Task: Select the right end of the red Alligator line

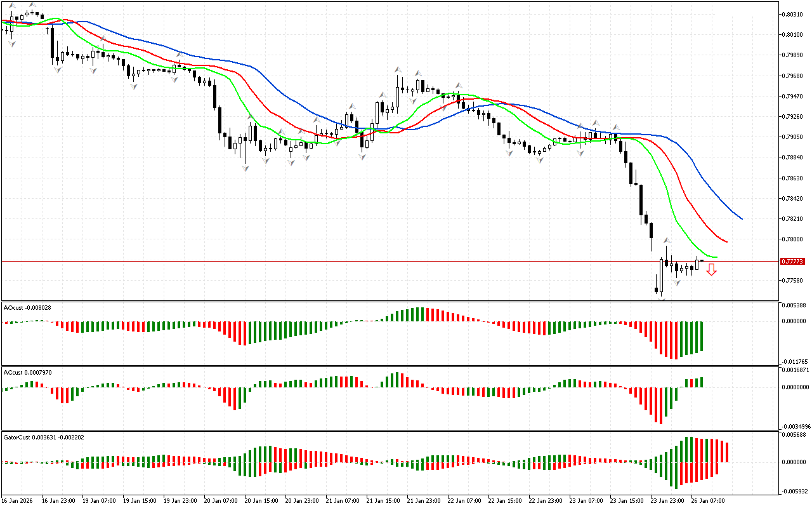Action: coord(726,241)
